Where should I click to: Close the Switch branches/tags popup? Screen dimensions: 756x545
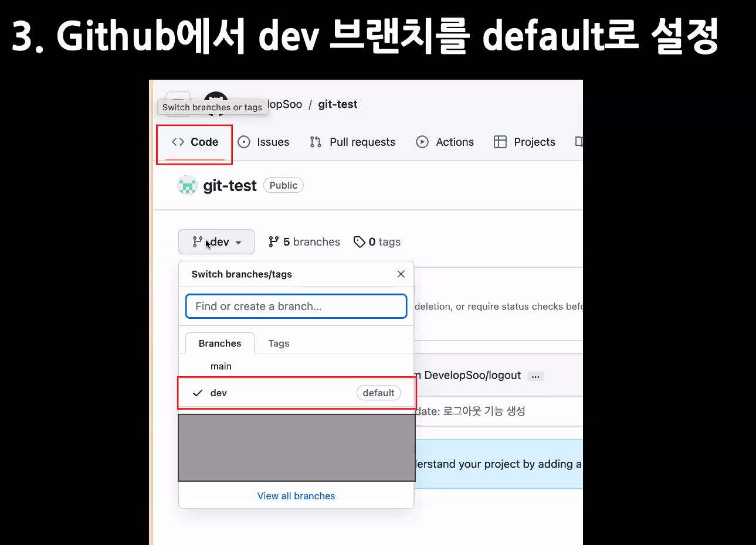click(x=401, y=274)
